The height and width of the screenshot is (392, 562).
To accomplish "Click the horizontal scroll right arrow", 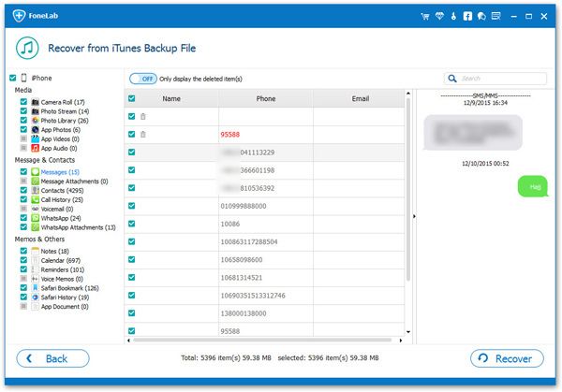I will [x=401, y=341].
